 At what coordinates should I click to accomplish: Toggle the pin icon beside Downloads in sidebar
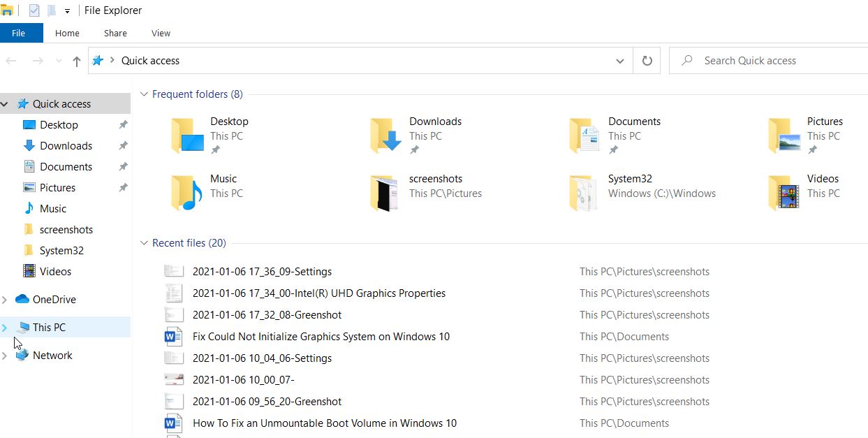click(x=123, y=146)
